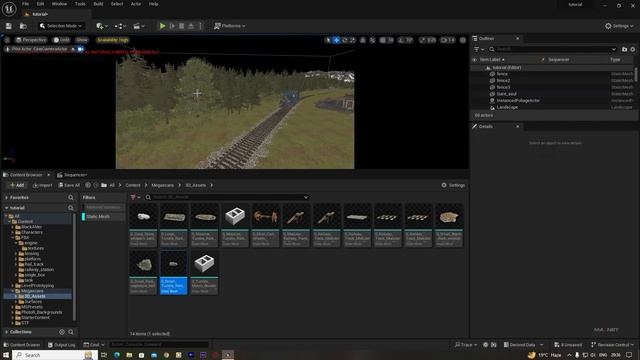Select the rotate gizmo tool
Screen dimensions: 640x360
pos(345,40)
